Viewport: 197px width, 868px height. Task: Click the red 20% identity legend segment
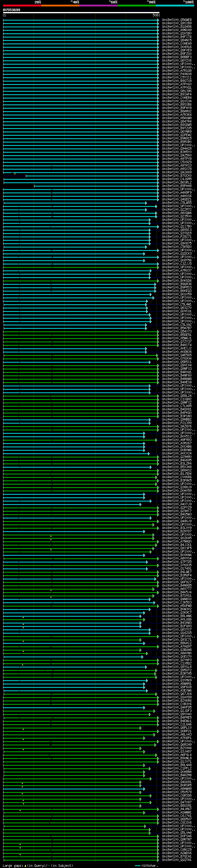(22, 6)
